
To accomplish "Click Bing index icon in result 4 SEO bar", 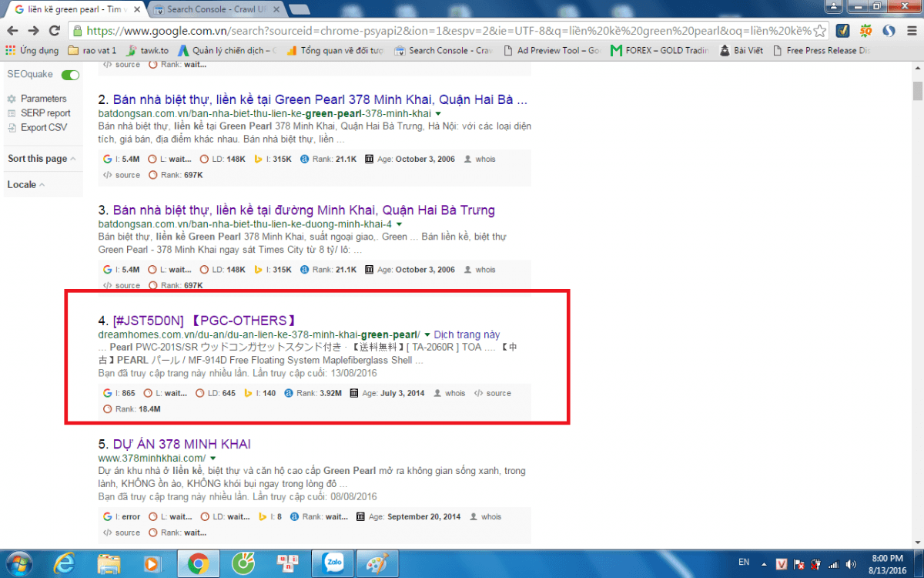I will [249, 393].
